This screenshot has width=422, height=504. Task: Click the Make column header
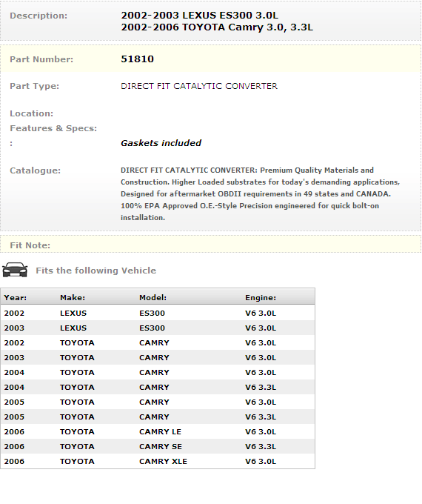pyautogui.click(x=73, y=298)
